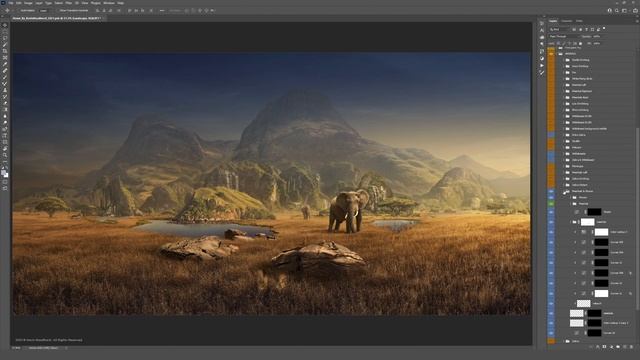Select the Horizontal Type tool
Screen dimensions: 640x360
5,136
